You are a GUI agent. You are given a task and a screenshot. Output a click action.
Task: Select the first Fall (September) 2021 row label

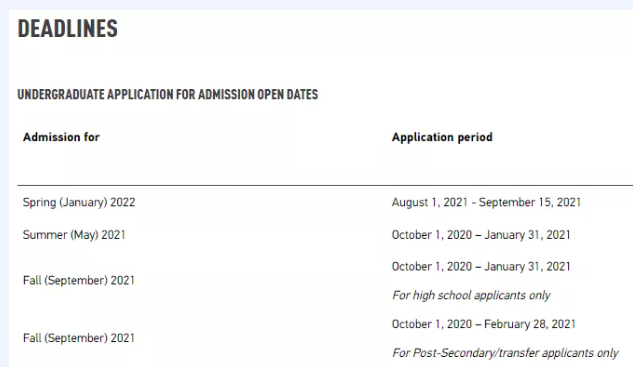pos(79,281)
